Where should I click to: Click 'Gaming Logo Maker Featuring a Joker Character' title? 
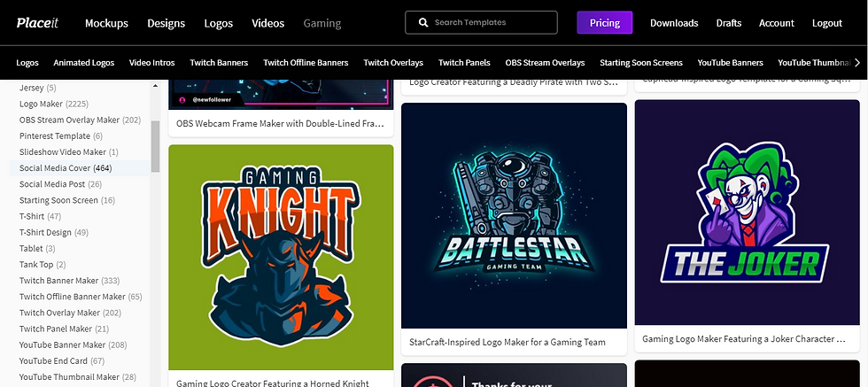tap(743, 338)
